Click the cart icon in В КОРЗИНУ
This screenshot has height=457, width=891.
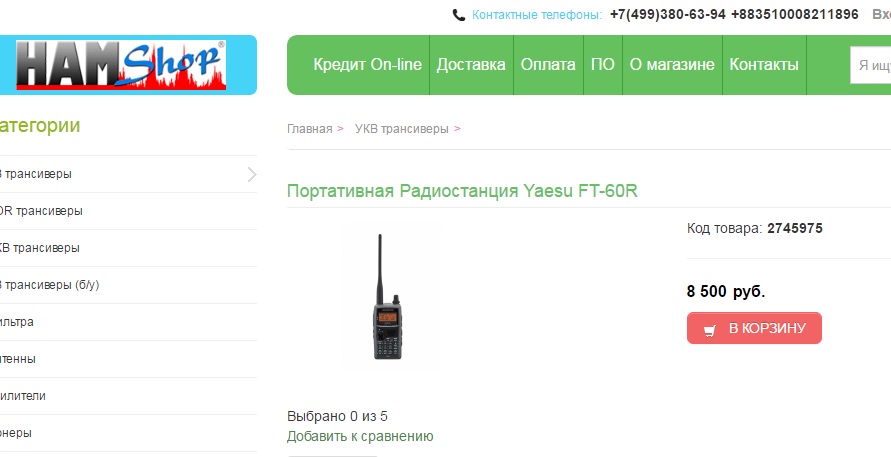[709, 330]
